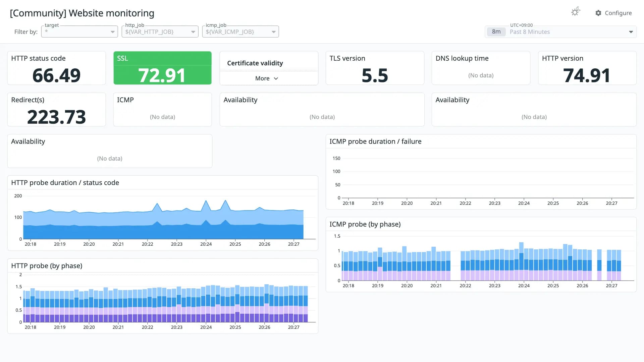Open the icmp_job filter dropdown
644x362 pixels.
[x=240, y=32]
